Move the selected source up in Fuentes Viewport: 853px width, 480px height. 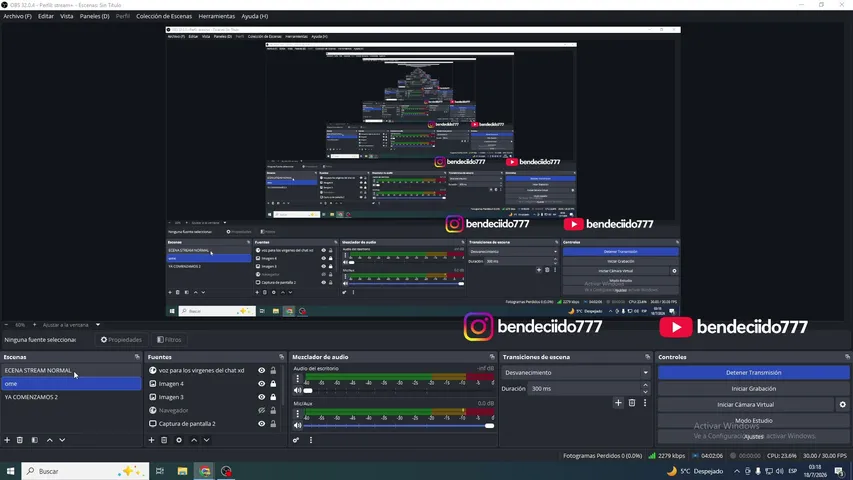194,440
